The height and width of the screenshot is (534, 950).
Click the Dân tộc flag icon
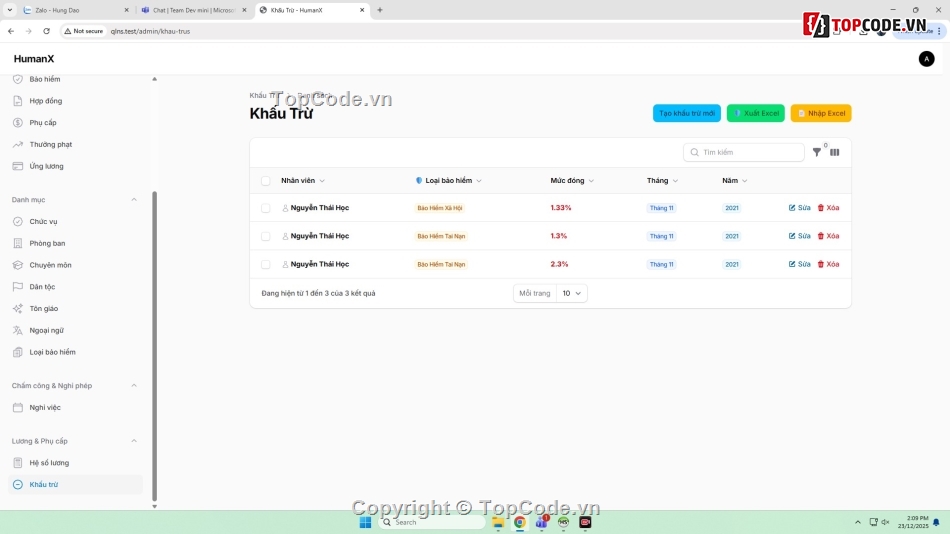click(18, 287)
